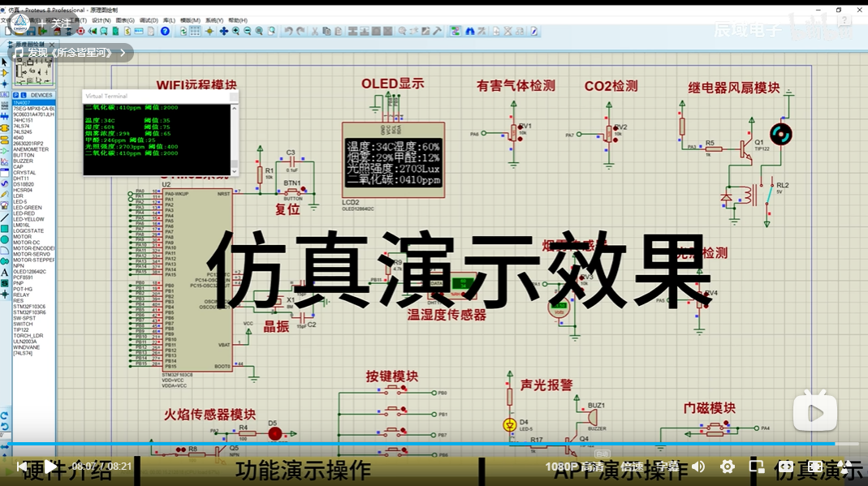Click the BTN1 reset button in schematic

coord(292,191)
